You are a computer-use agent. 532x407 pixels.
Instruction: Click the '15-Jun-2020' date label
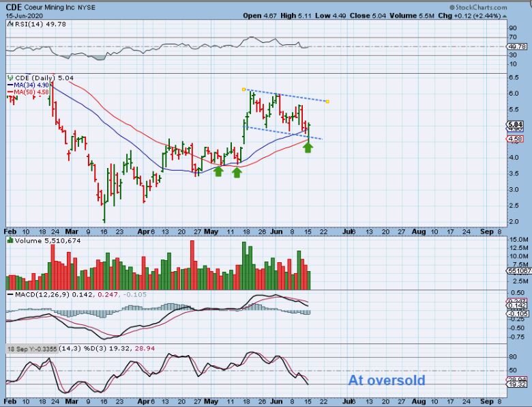(24, 16)
